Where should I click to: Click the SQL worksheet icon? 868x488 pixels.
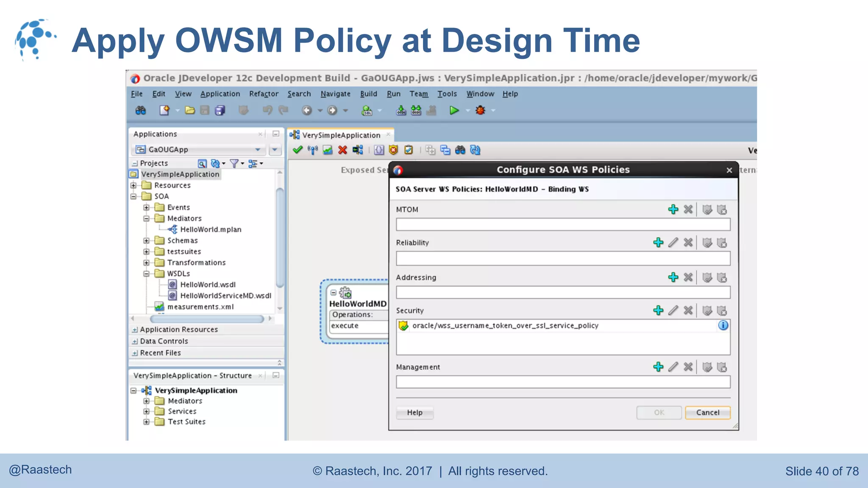pos(367,111)
